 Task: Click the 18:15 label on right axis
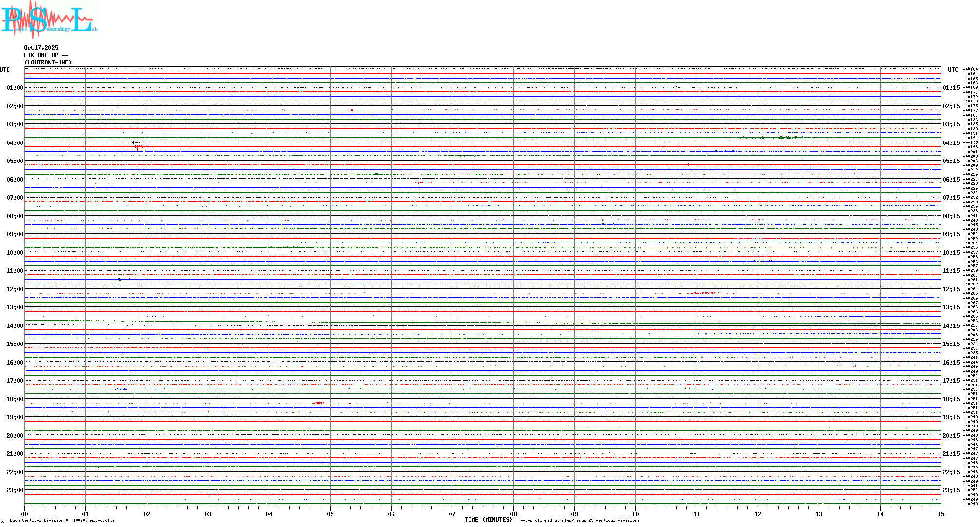(x=951, y=399)
